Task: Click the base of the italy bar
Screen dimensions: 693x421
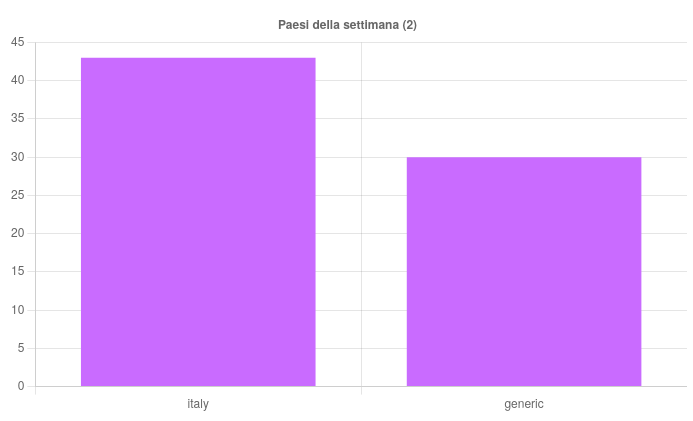Action: tap(198, 385)
